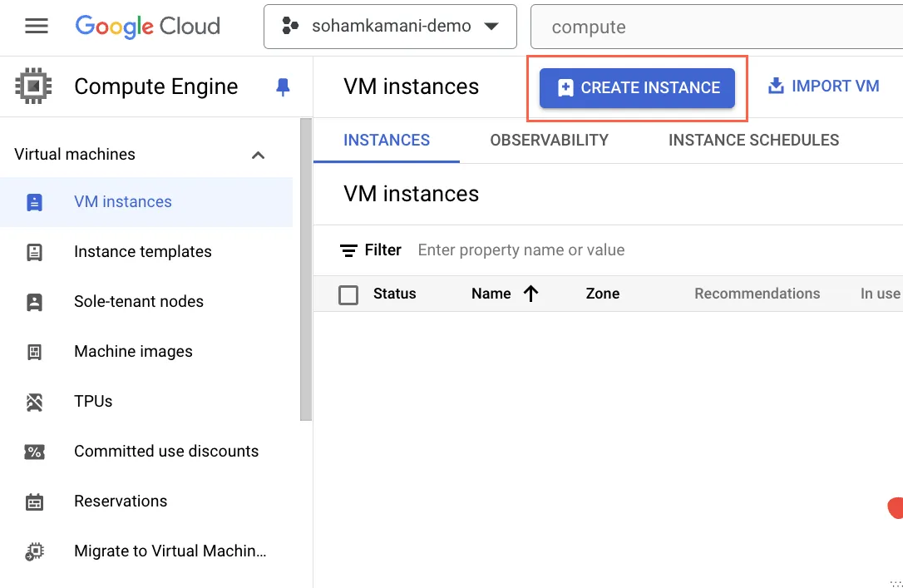The height and width of the screenshot is (588, 903).
Task: Toggle the select-all instances checkbox
Action: point(348,294)
